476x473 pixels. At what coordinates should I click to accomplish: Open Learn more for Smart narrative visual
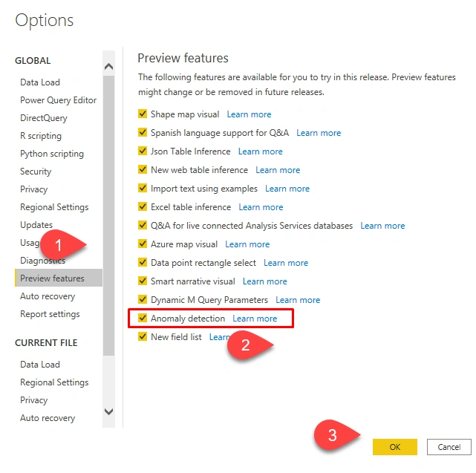pos(264,281)
